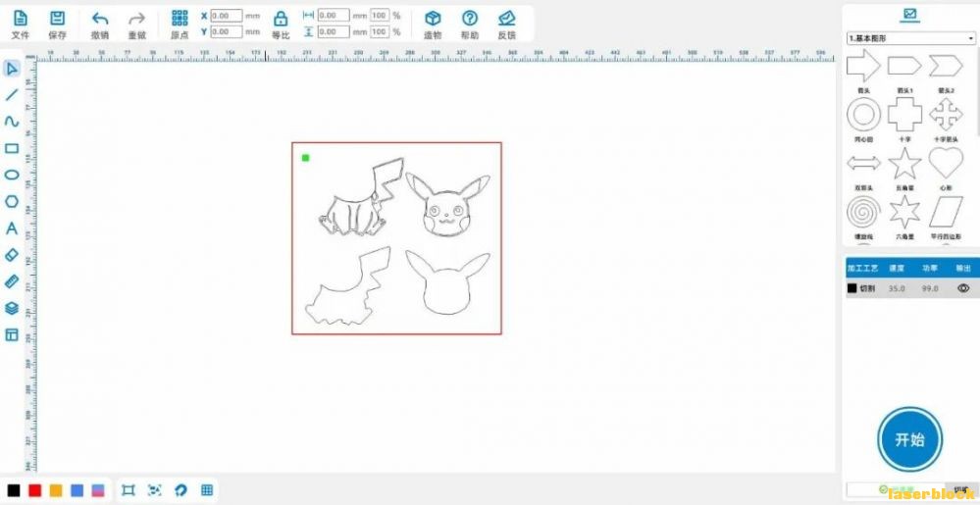The width and height of the screenshot is (980, 505).
Task: Click the 35.0 speed value
Action: 897,288
